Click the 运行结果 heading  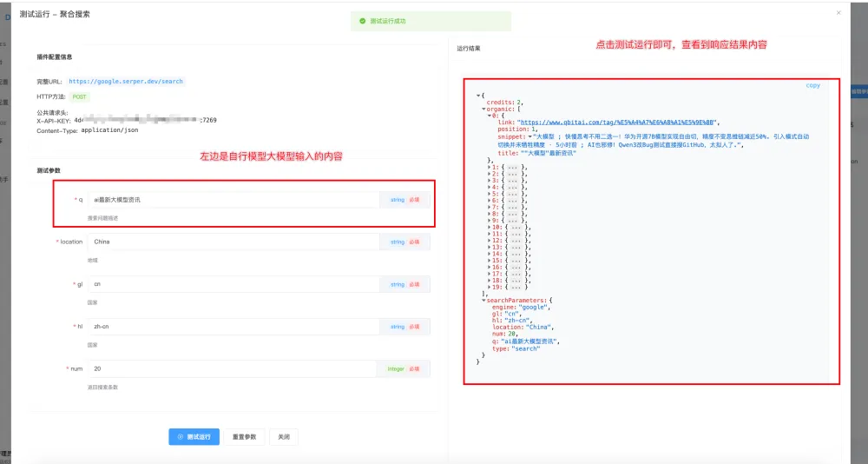coord(469,49)
